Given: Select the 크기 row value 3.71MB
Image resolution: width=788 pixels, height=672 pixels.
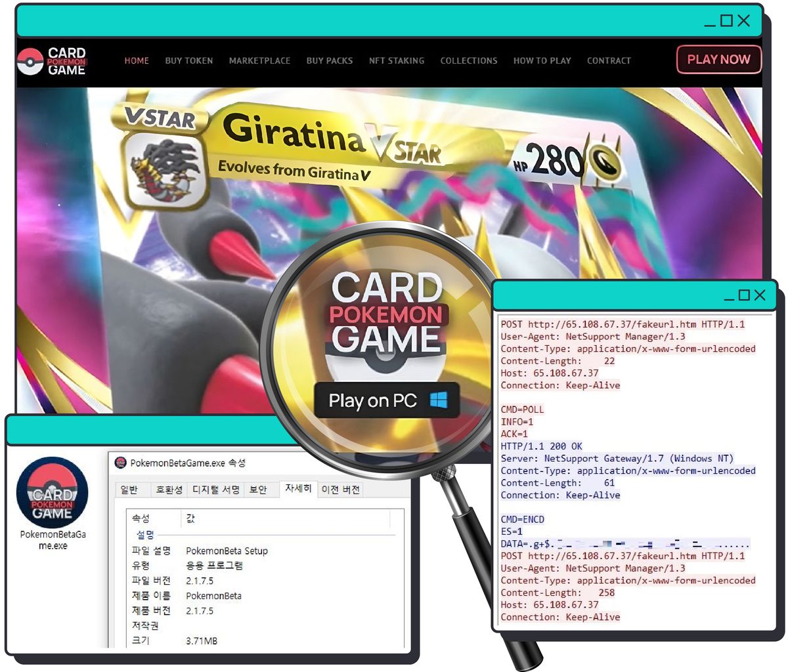Looking at the screenshot, I should click(x=202, y=640).
